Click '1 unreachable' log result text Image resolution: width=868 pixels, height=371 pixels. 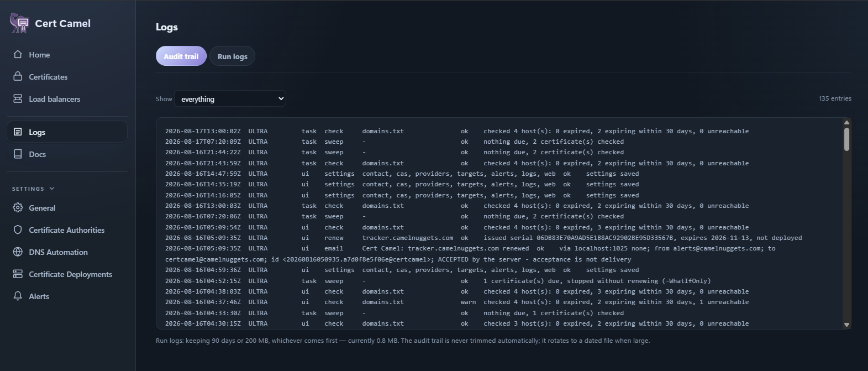click(x=724, y=302)
